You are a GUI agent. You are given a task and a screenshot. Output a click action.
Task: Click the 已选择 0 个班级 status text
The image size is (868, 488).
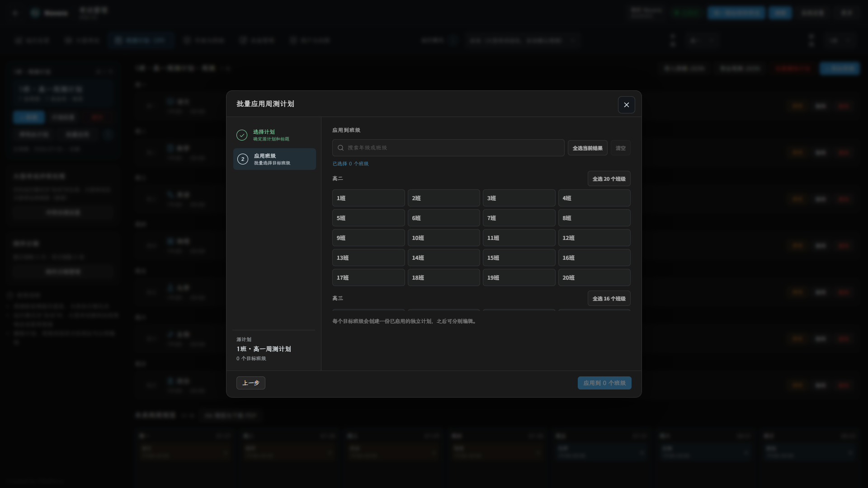pyautogui.click(x=350, y=164)
